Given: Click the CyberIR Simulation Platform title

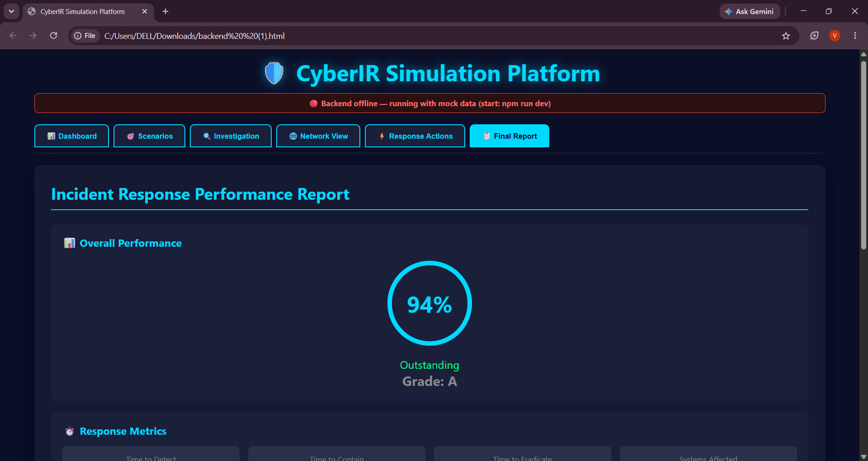Looking at the screenshot, I should [x=448, y=73].
